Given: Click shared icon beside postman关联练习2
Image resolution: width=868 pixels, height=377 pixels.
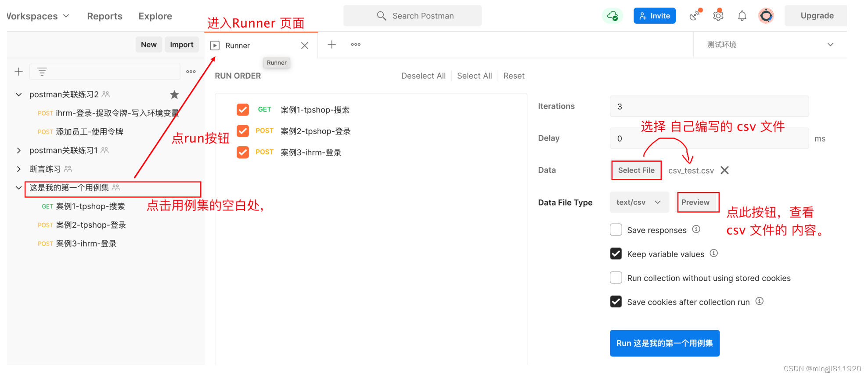Looking at the screenshot, I should [106, 94].
